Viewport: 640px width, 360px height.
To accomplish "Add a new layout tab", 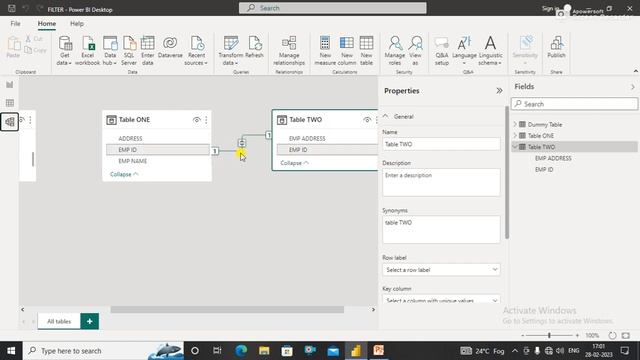I will (x=89, y=321).
